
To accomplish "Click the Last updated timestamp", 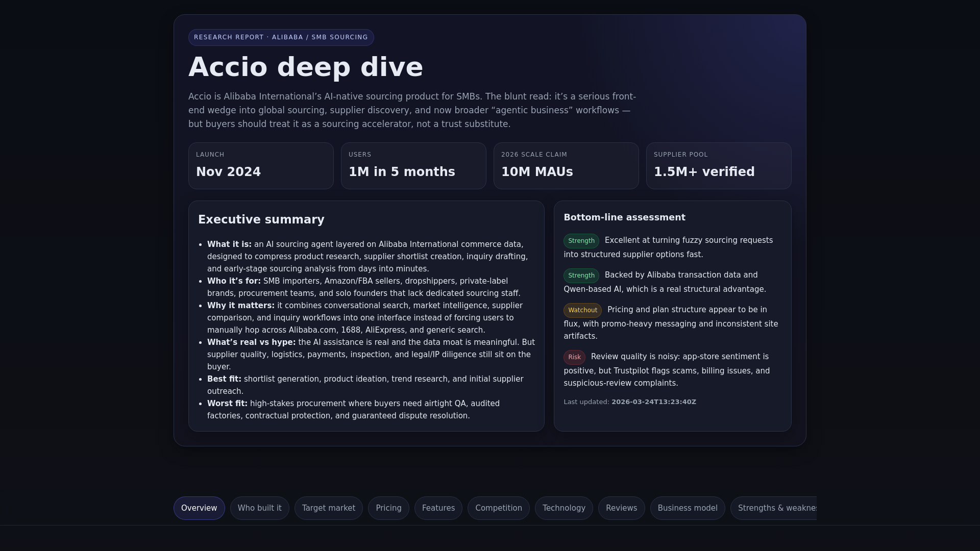I will 654,402.
